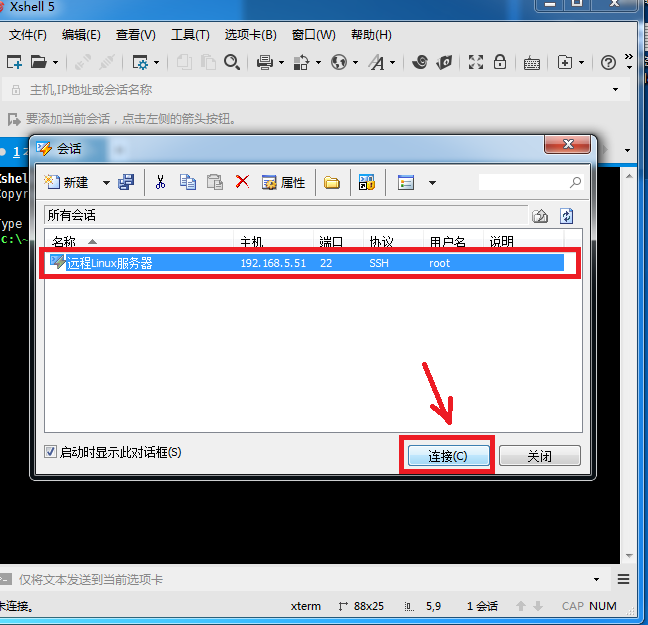648x625 pixels.
Task: Expand the 新建 dropdown arrow
Action: coord(106,183)
